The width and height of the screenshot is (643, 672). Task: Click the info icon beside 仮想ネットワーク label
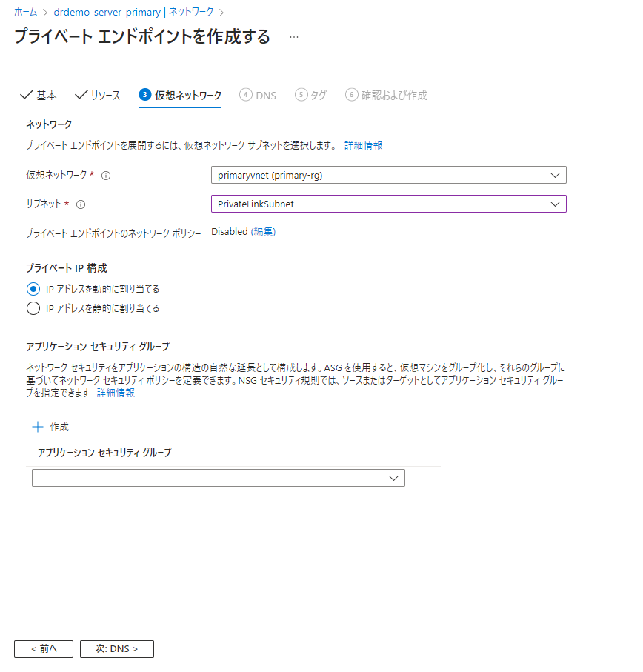[106, 176]
